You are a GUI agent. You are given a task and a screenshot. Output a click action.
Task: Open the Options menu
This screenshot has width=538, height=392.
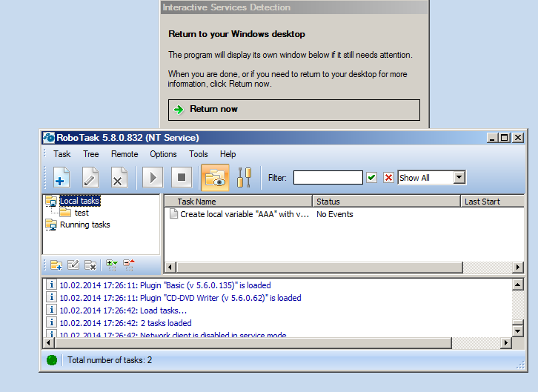[x=163, y=154]
